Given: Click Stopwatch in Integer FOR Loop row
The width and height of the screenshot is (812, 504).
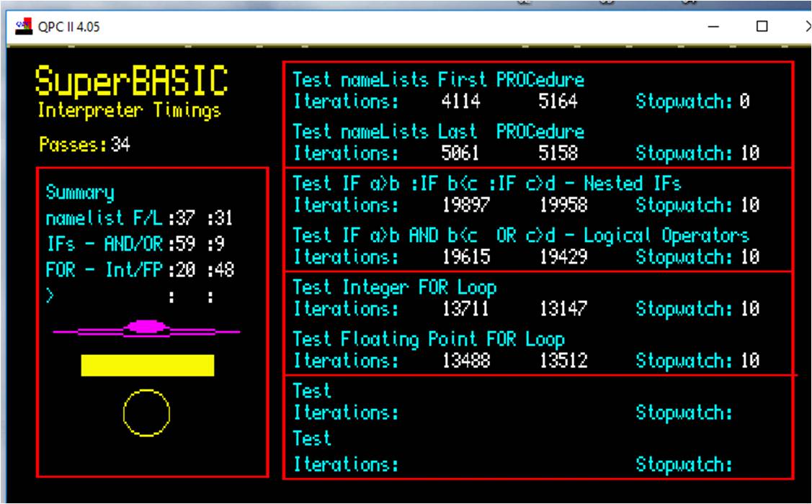Looking at the screenshot, I should click(x=697, y=309).
